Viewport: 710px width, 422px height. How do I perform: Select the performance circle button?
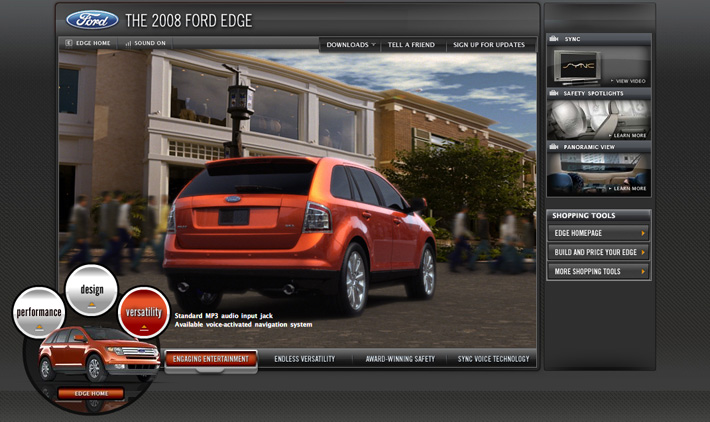(x=39, y=312)
